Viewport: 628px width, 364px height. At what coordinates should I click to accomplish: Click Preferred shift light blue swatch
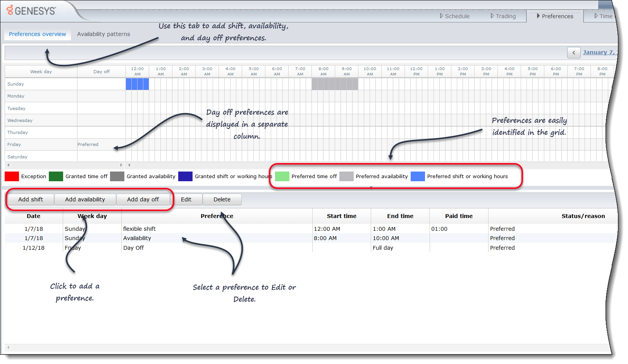[x=418, y=177]
